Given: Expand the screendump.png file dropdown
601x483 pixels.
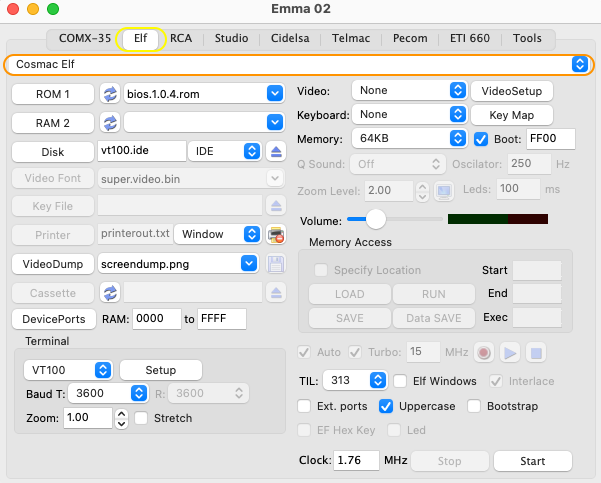Looking at the screenshot, I should point(249,263).
